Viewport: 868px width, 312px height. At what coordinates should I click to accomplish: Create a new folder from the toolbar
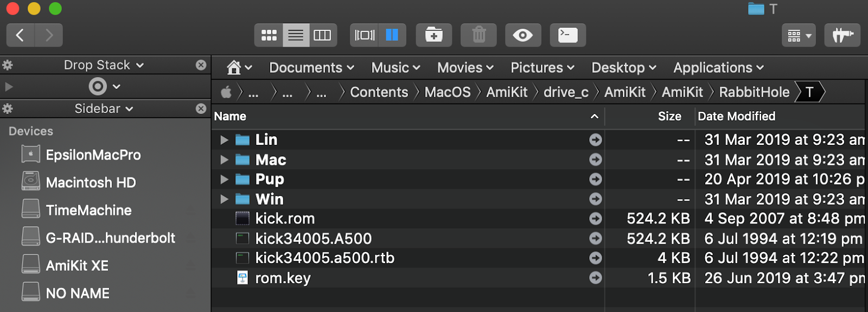[433, 35]
